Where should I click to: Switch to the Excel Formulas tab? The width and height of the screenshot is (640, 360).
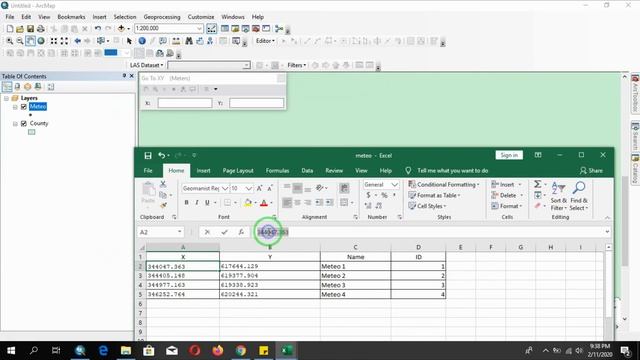pos(277,171)
